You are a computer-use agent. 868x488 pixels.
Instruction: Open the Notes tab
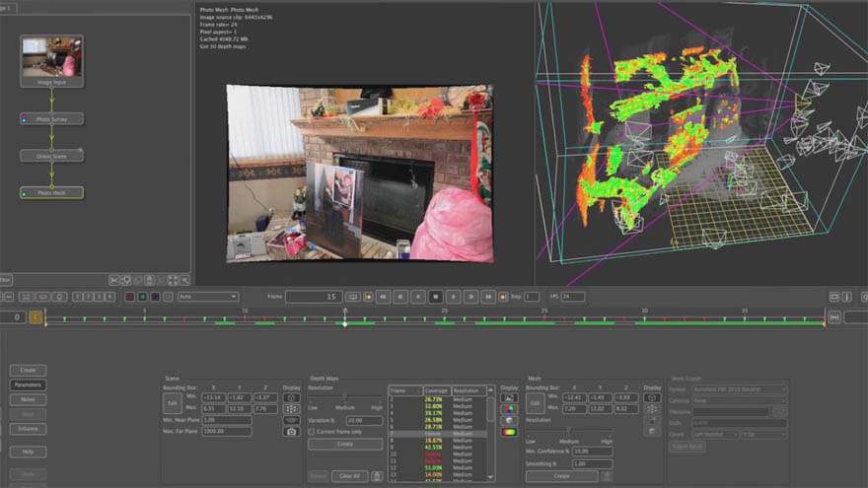coord(28,399)
